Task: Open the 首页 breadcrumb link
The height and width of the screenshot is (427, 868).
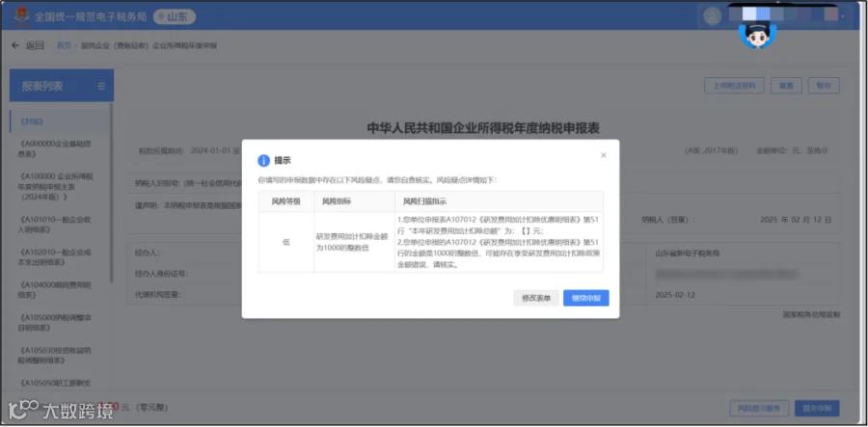Action: coord(64,46)
